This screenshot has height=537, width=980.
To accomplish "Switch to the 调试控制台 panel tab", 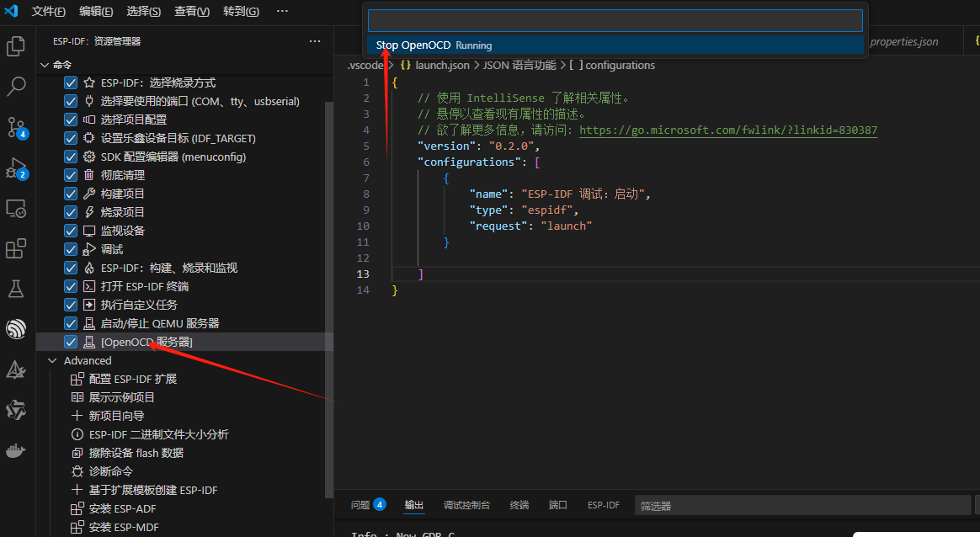I will point(467,504).
